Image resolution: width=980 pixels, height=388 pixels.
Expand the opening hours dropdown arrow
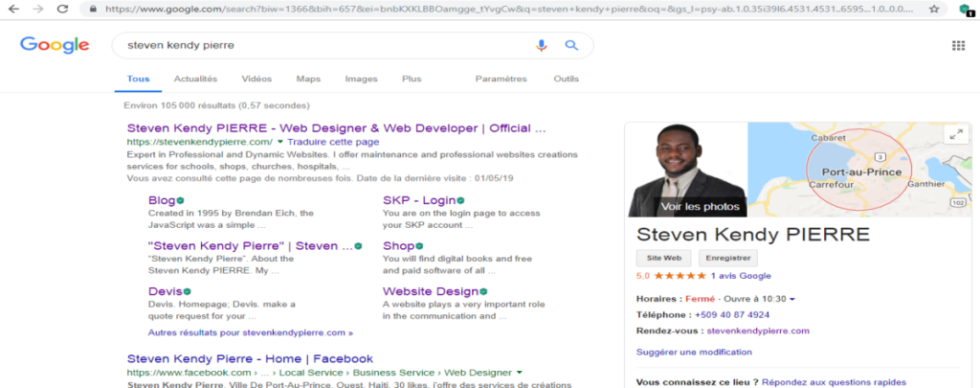[x=792, y=299]
